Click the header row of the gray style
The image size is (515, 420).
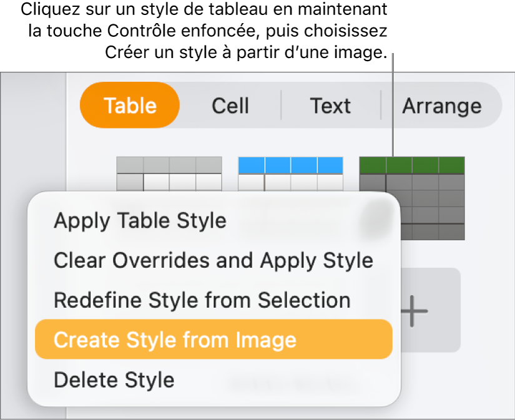coord(170,164)
